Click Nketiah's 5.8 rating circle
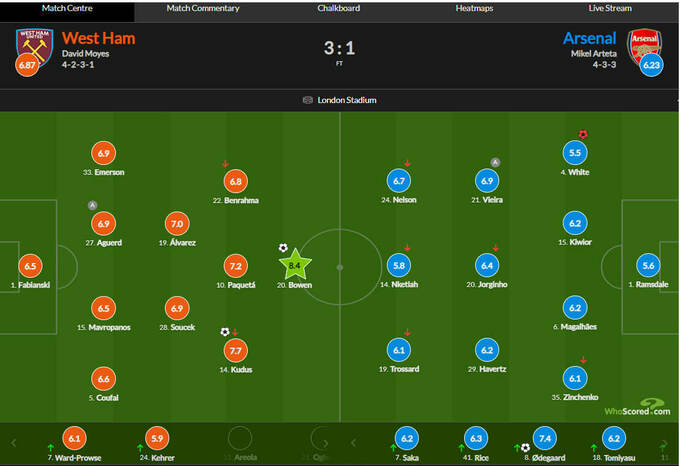Image resolution: width=680 pixels, height=466 pixels. pos(399,266)
